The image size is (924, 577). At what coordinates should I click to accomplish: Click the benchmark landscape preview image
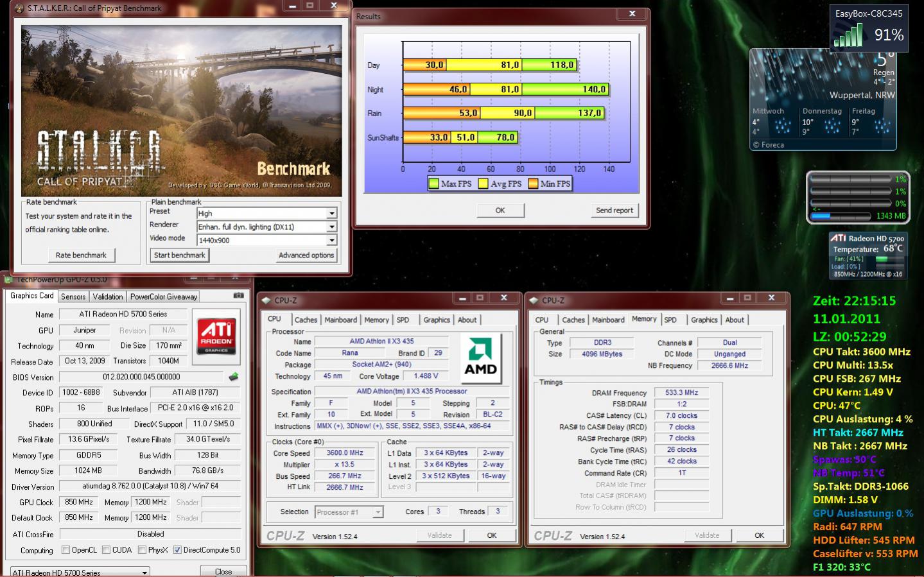click(182, 111)
